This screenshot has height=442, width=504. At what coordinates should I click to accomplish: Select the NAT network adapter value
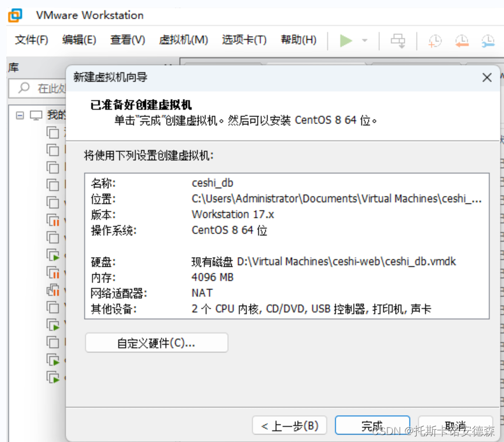point(202,293)
